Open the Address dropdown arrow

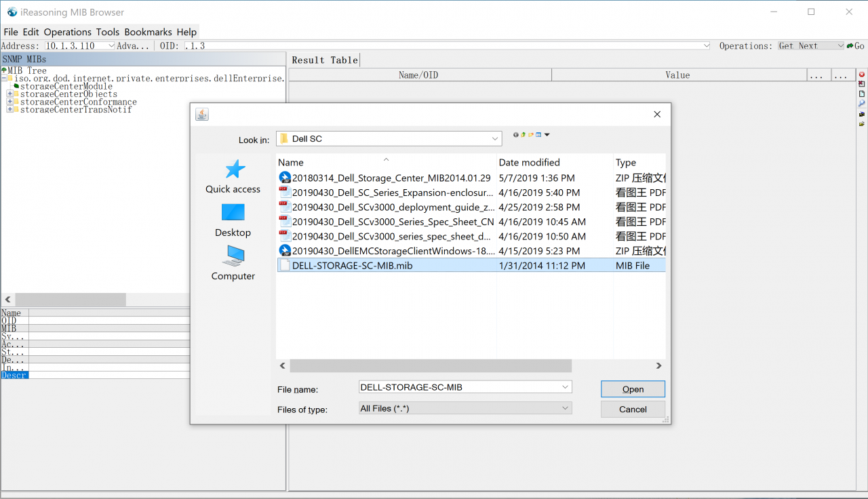[x=111, y=46]
